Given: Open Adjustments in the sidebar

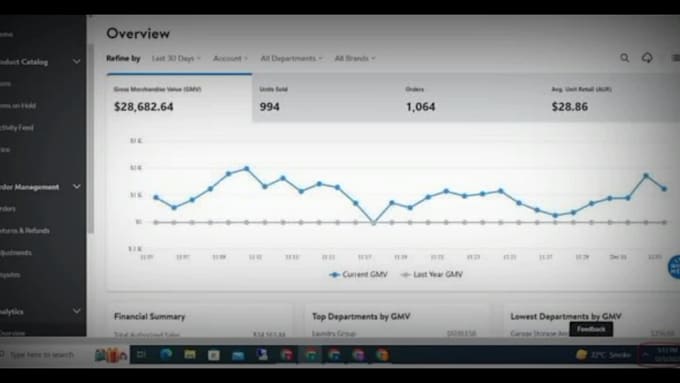Looking at the screenshot, I should [16, 252].
